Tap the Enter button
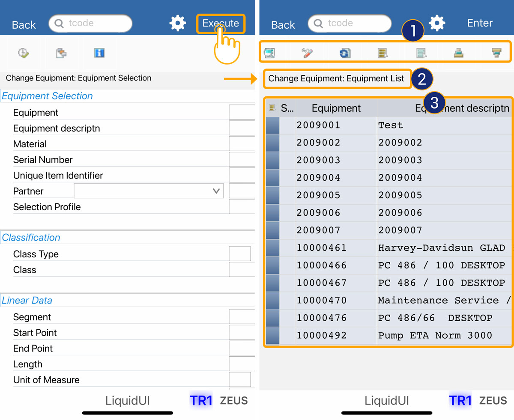 click(480, 23)
